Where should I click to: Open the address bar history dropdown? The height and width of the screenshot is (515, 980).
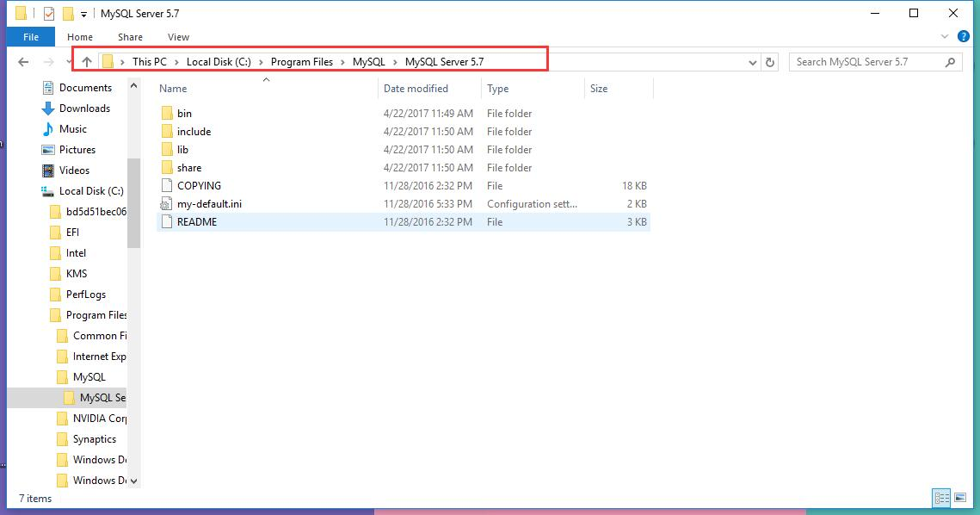pyautogui.click(x=753, y=62)
